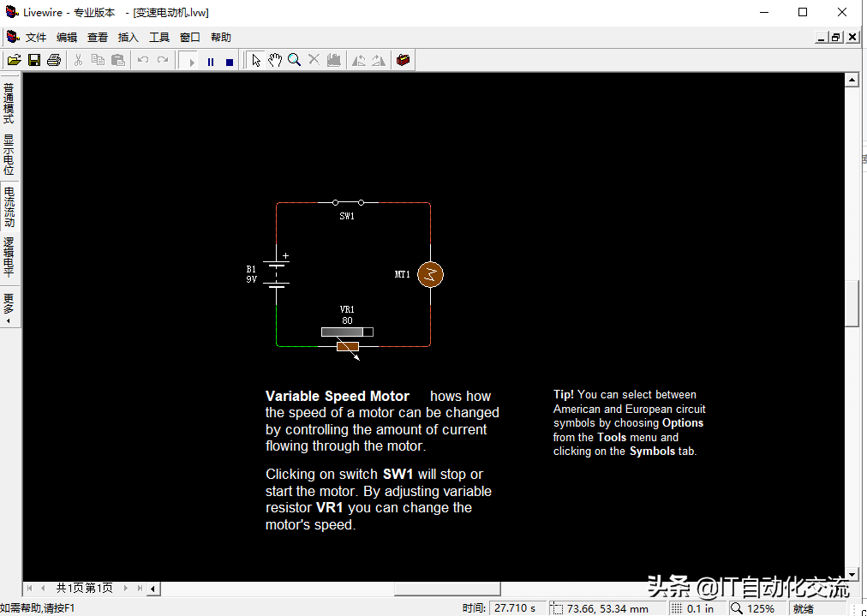Save the circuit with the floppy disk icon

[x=34, y=60]
